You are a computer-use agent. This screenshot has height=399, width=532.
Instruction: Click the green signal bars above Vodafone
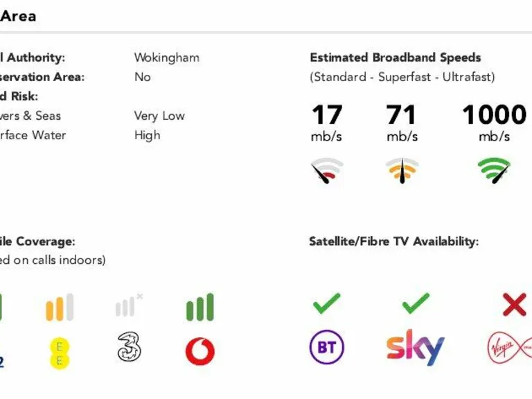coord(200,308)
